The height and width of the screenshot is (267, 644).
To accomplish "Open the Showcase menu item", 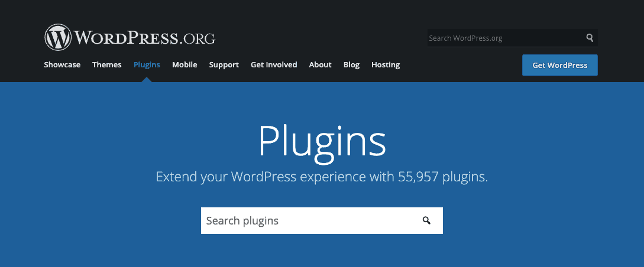I will 62,65.
